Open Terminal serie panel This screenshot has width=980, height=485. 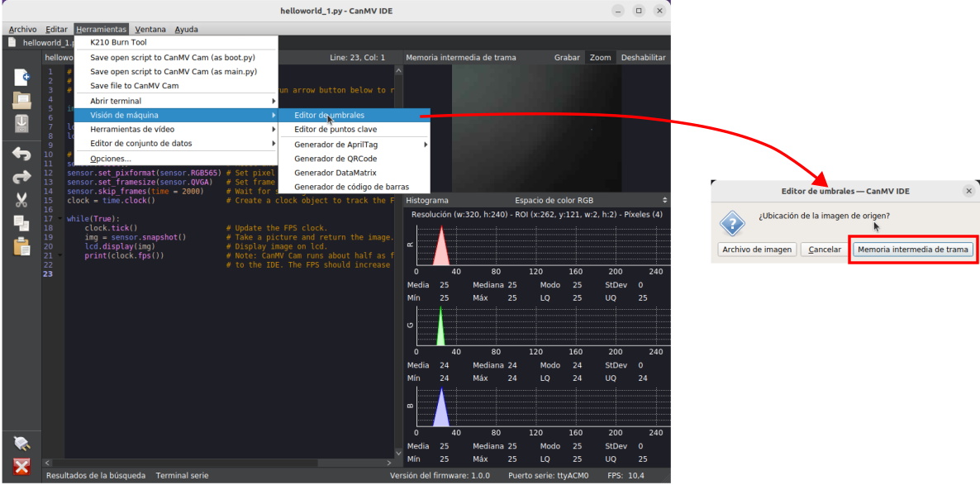[x=181, y=476]
